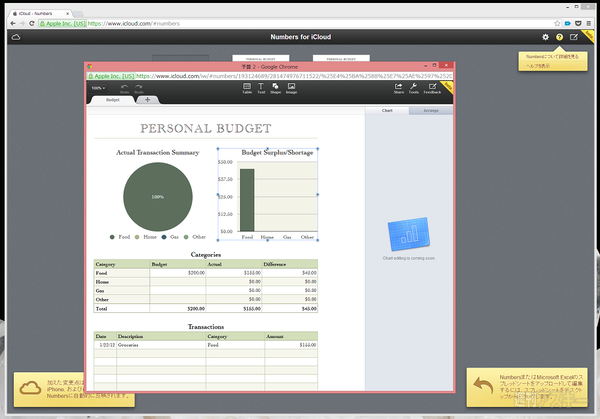Open the settings gear in Numbers for iCloud
Viewport: 600px width, 419px height.
545,37
